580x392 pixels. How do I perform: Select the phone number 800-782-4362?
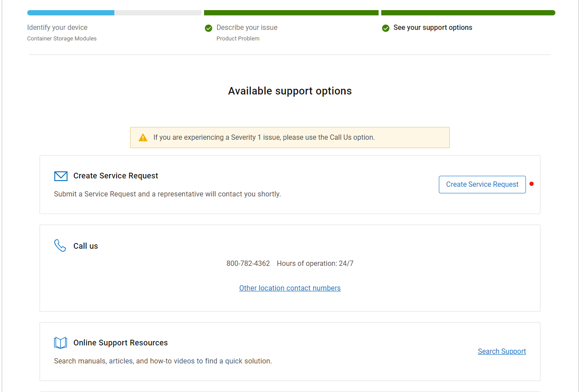pyautogui.click(x=248, y=263)
